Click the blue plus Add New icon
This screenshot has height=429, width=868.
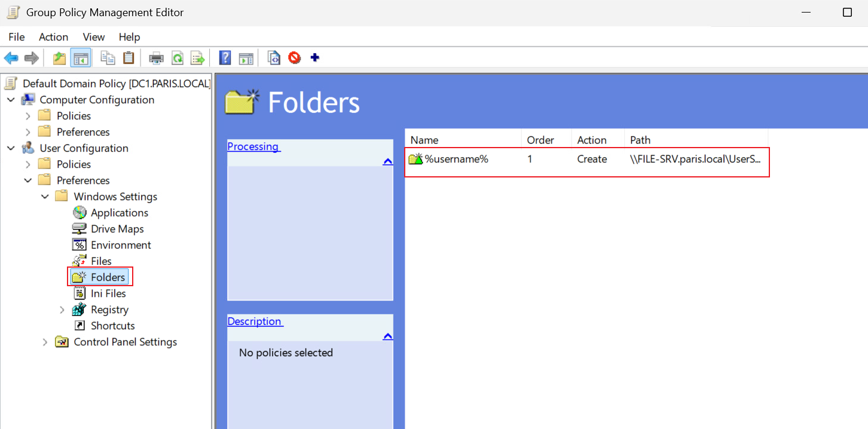[315, 57]
